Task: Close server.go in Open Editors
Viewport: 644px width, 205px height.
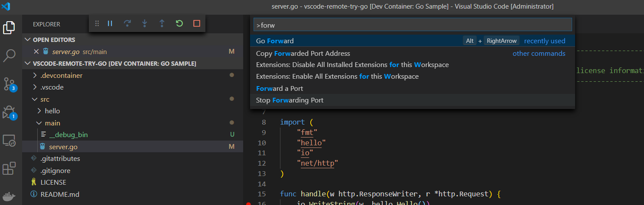Action: [36, 51]
